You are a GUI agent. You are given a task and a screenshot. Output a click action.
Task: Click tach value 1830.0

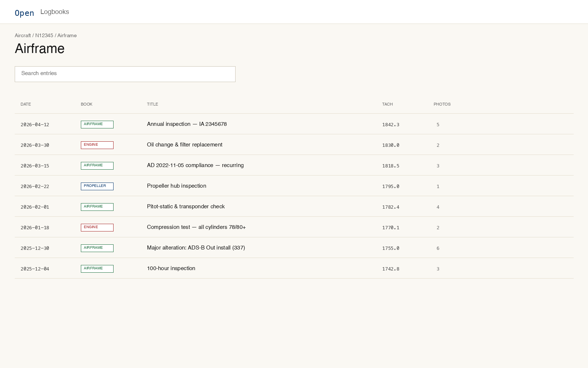(391, 145)
